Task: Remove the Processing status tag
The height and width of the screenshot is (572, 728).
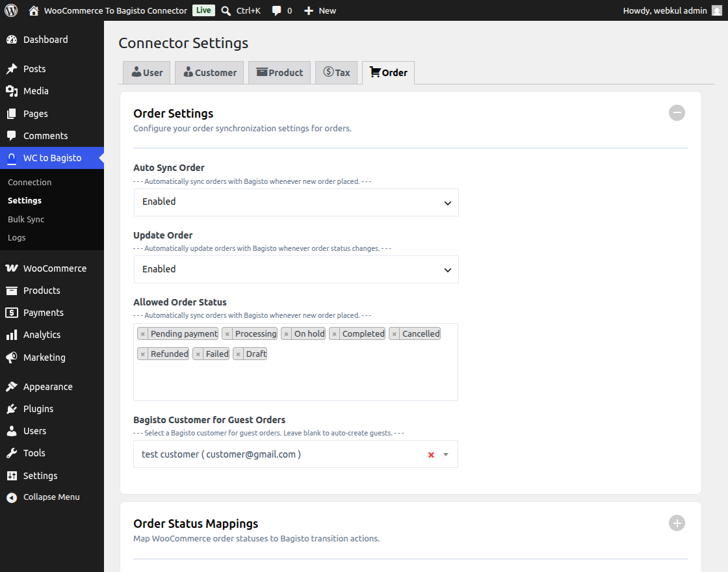Action: coord(227,334)
